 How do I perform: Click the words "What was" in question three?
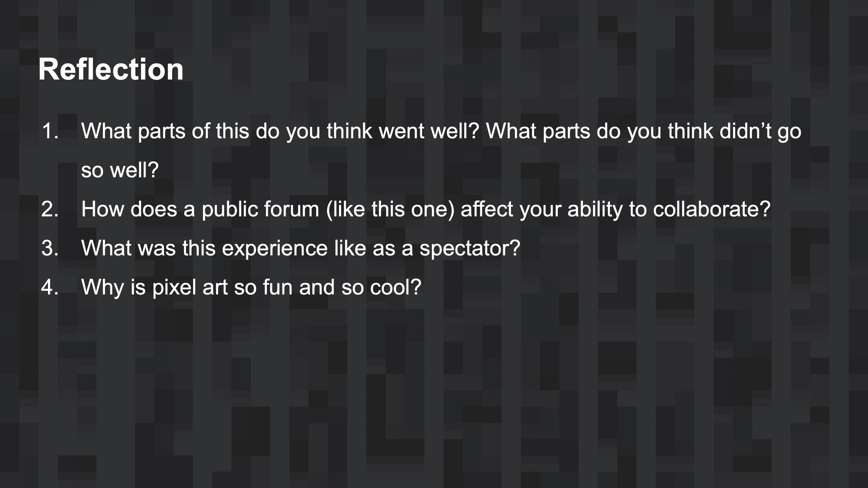128,248
